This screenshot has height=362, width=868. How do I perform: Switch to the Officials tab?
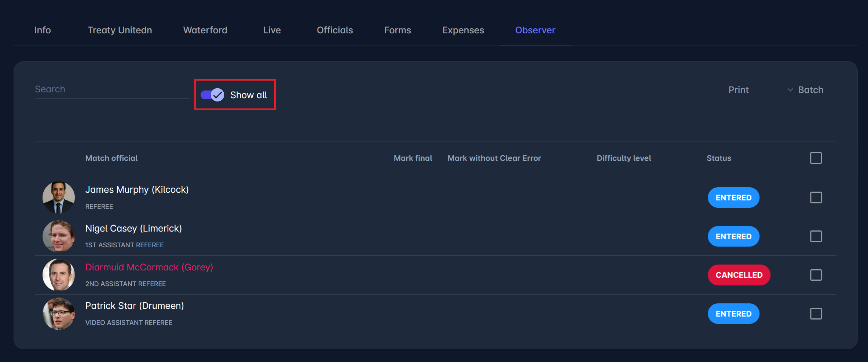point(334,30)
